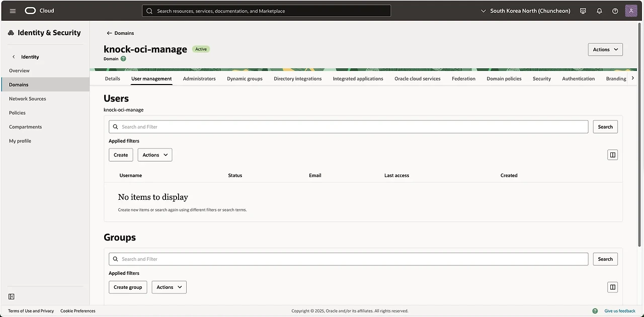
Task: Open the Dynamic groups tab
Action: coord(245,78)
